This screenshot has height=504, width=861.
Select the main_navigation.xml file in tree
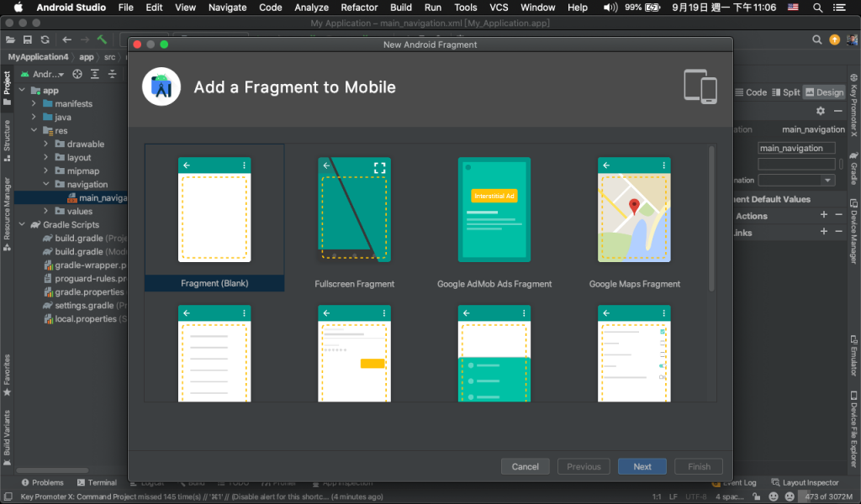click(98, 198)
